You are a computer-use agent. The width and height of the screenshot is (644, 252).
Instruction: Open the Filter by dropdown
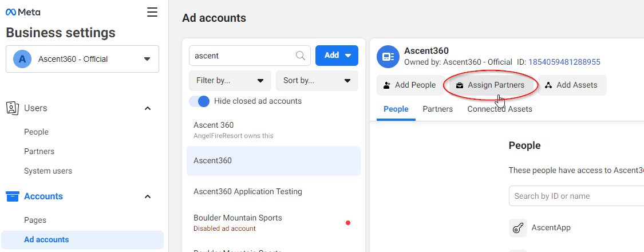click(230, 81)
